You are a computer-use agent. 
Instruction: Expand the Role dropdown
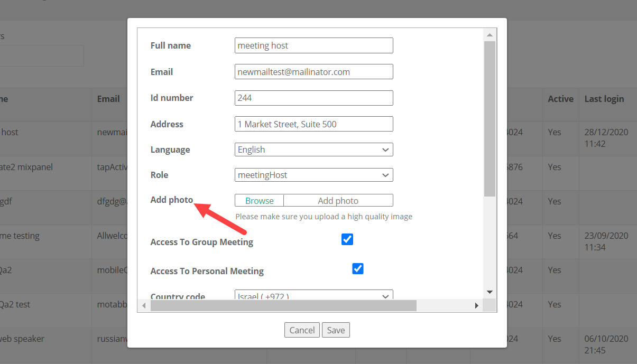coord(313,175)
